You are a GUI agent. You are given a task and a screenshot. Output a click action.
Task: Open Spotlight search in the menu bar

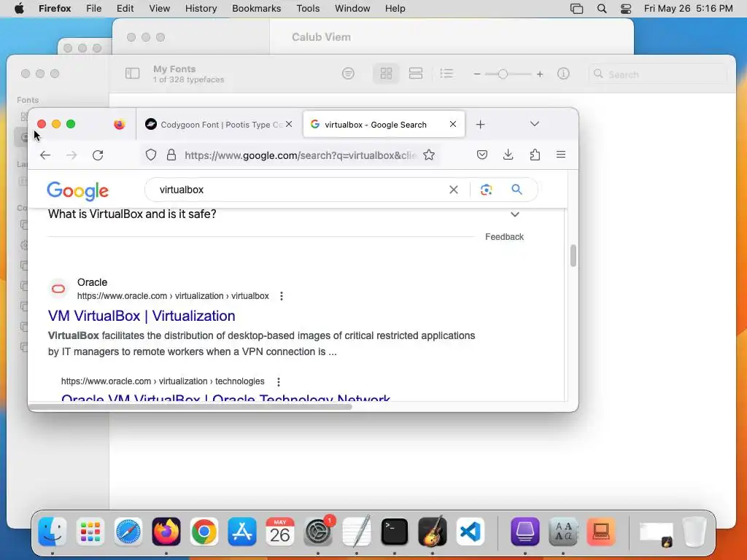click(602, 9)
